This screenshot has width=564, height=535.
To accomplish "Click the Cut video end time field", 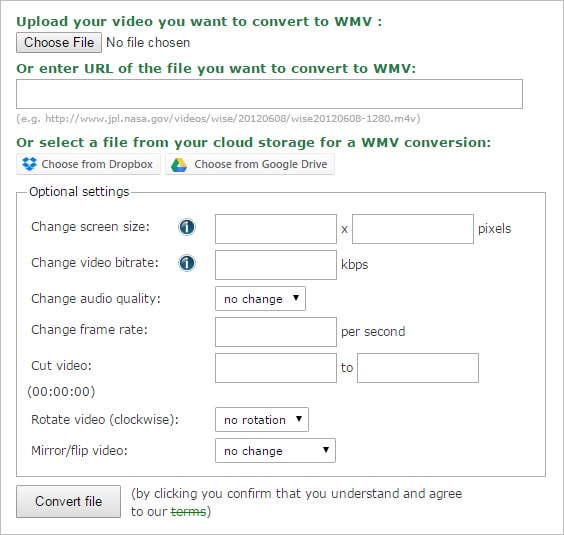I will pos(418,368).
